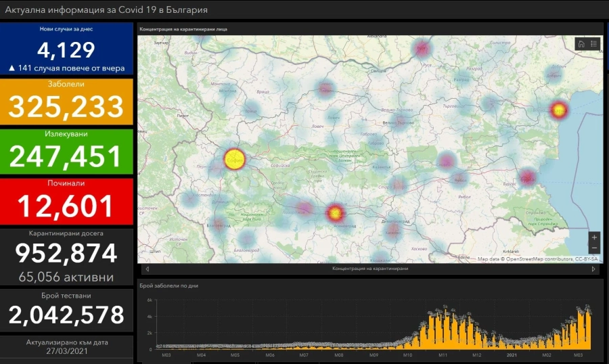609x364 pixels.
Task: Go to previous map with left arrow
Action: [x=148, y=269]
